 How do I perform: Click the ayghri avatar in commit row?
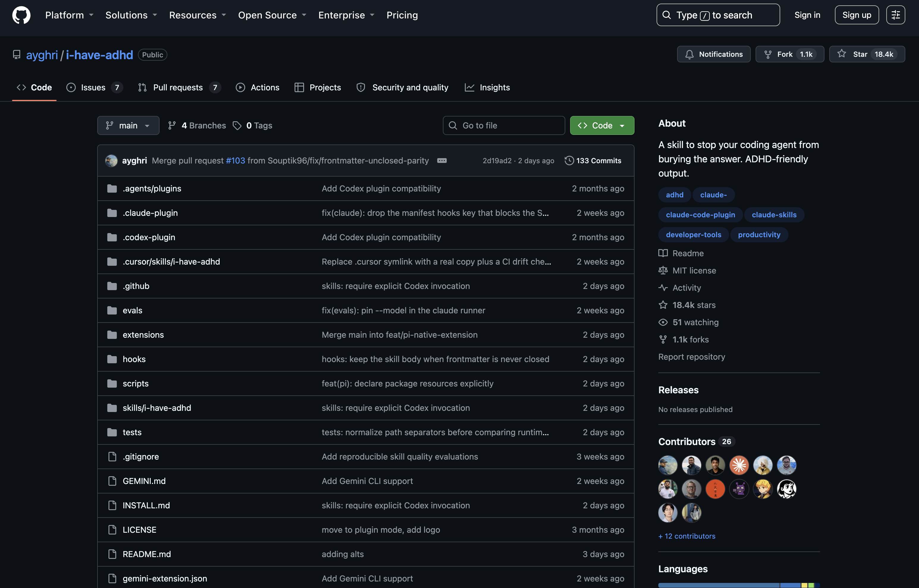pos(111,161)
